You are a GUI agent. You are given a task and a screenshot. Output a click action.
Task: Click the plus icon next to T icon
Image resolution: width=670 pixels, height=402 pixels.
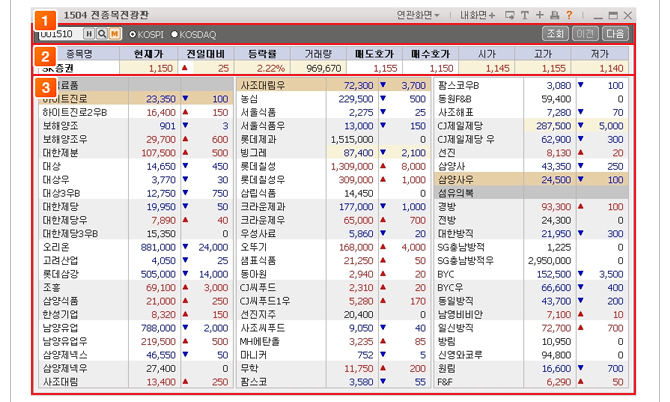pyautogui.click(x=540, y=15)
